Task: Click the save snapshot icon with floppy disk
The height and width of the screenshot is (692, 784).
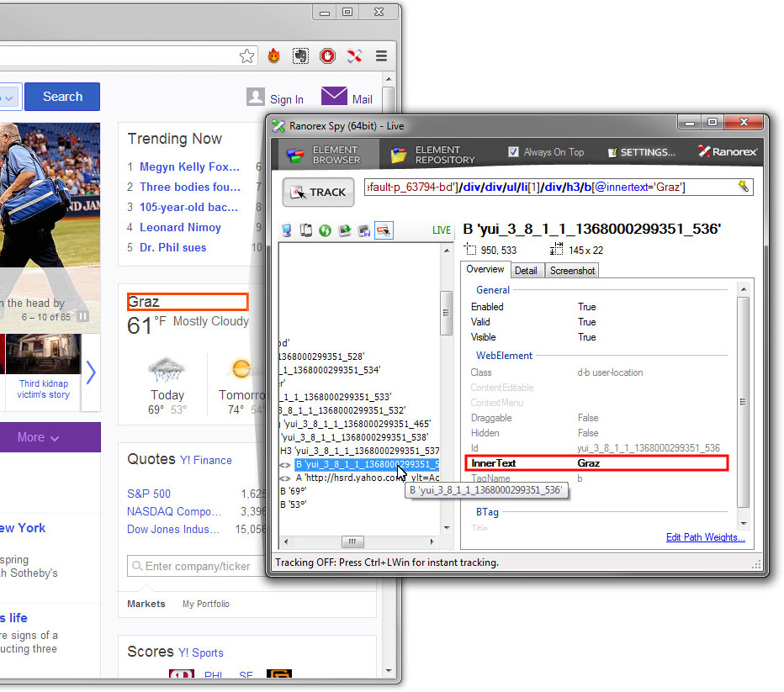Action: (364, 230)
